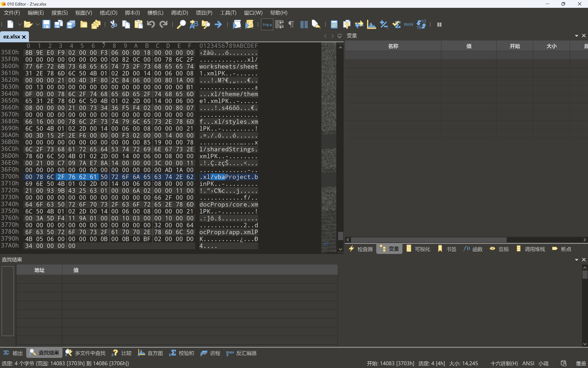Toggle the 覆盖 overwrite mode status item
The width and height of the screenshot is (588, 368).
coord(581,363)
